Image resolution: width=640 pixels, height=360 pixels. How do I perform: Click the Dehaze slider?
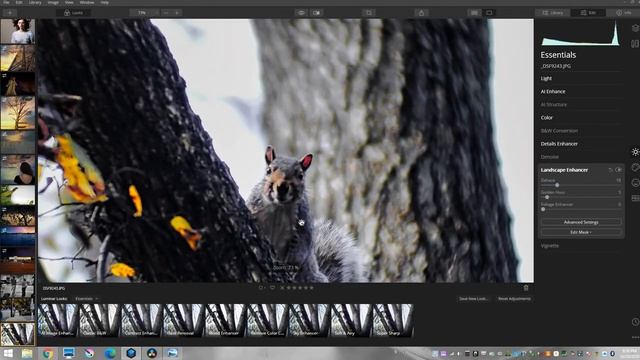click(581, 185)
